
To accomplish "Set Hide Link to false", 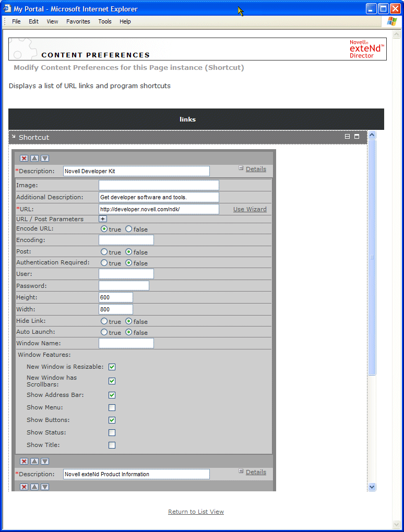I will pos(128,321).
